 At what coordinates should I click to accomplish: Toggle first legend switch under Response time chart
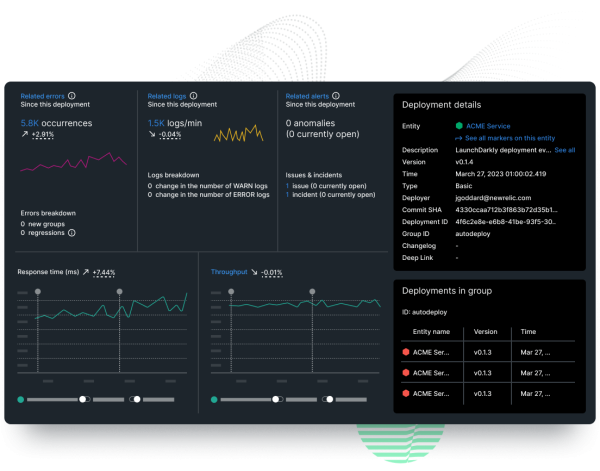point(85,399)
